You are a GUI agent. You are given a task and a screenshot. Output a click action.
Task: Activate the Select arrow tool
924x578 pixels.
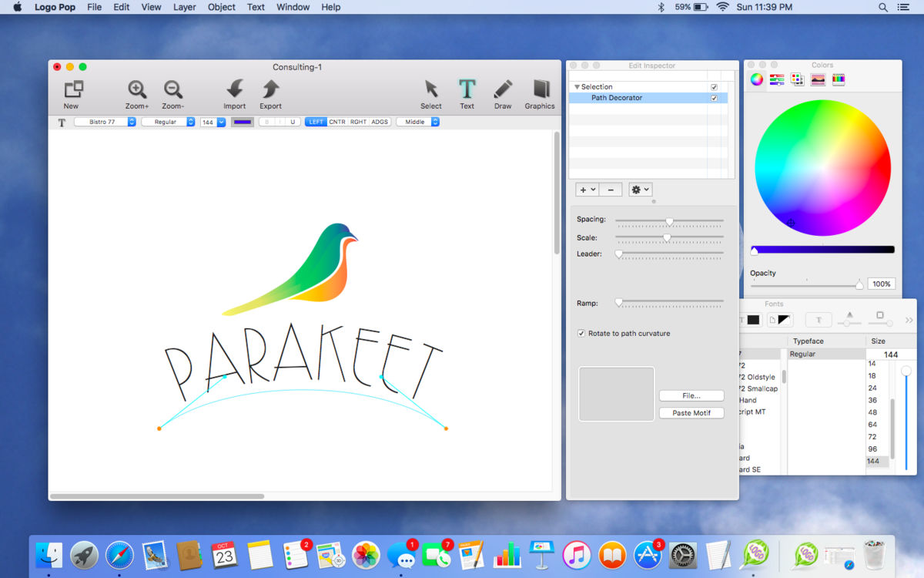coord(431,89)
